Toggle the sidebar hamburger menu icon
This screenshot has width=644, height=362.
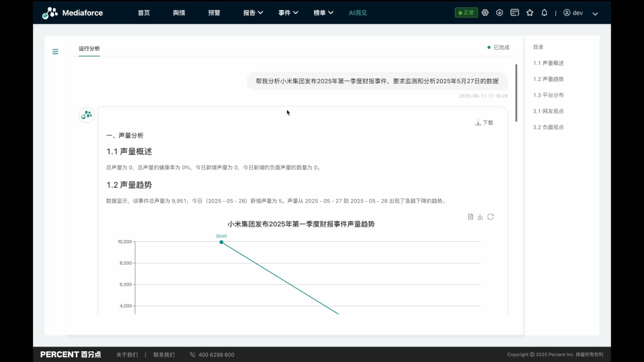(x=55, y=52)
